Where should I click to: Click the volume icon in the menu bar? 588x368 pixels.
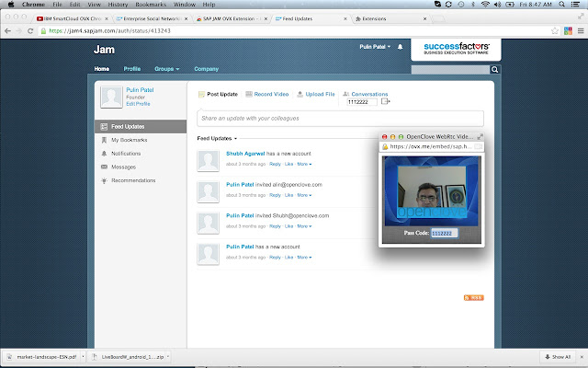pyautogui.click(x=497, y=5)
